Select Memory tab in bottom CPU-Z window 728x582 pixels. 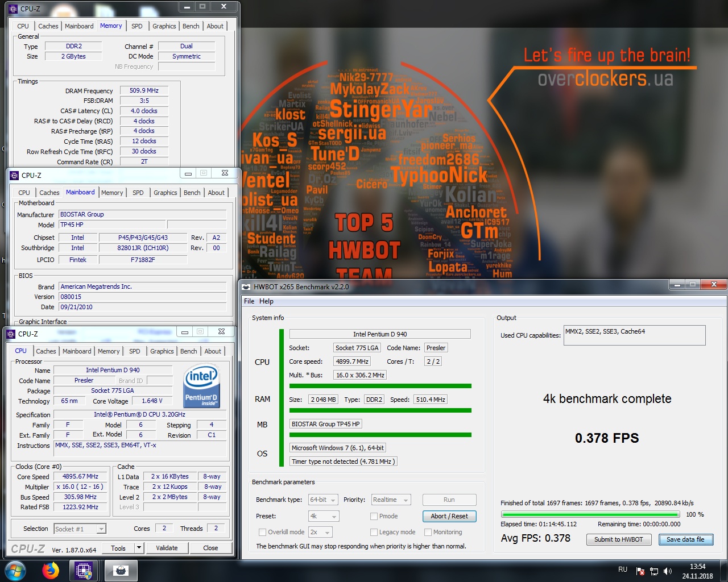(x=109, y=351)
